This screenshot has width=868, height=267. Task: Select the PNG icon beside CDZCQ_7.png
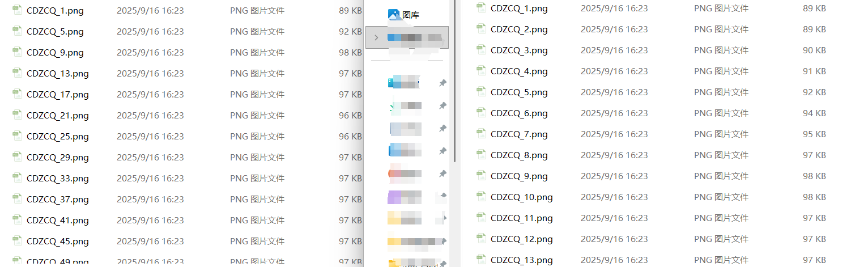point(481,134)
